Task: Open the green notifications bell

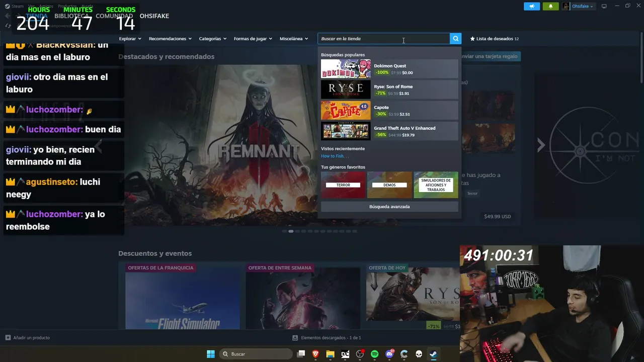Action: click(550, 6)
